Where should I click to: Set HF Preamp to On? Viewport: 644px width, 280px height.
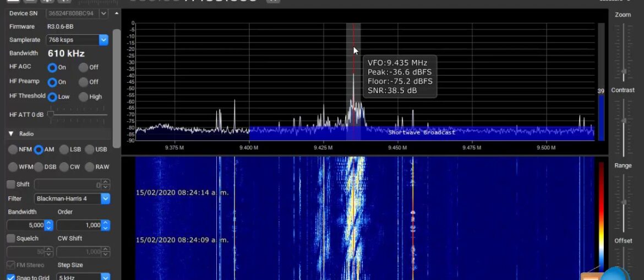52,82
